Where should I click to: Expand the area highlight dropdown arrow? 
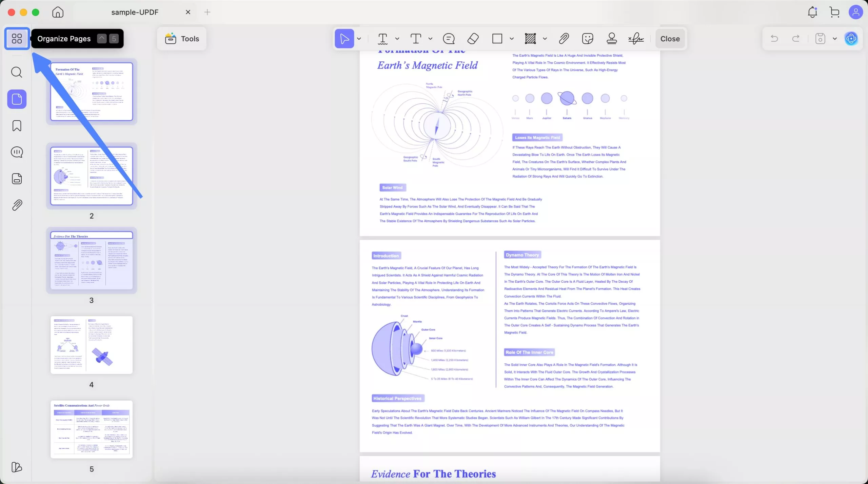[x=545, y=39]
